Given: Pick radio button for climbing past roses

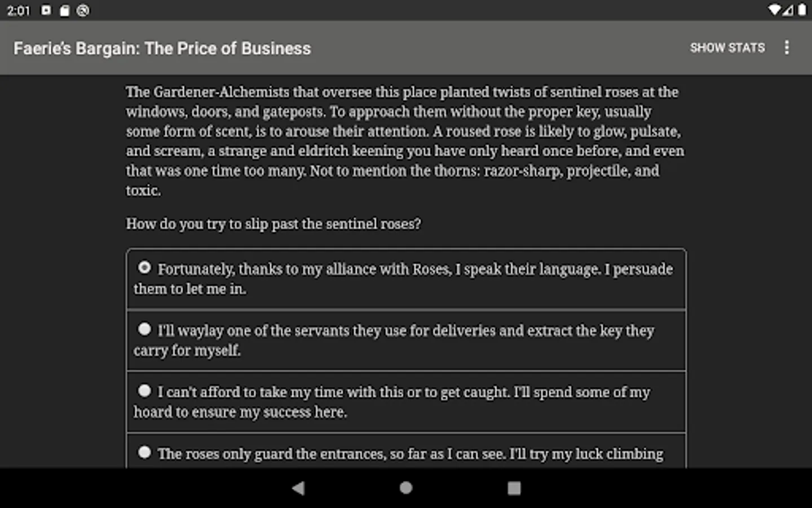Looking at the screenshot, I should pos(144,452).
